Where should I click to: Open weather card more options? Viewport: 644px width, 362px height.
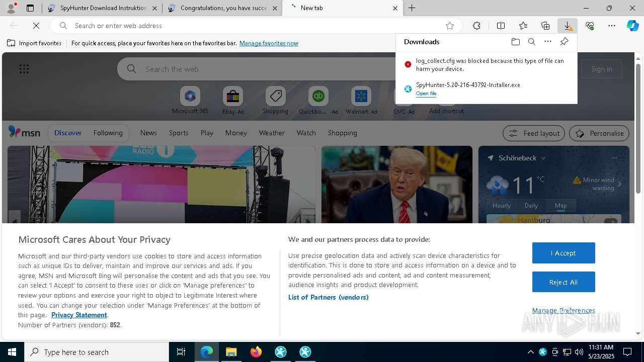614,158
